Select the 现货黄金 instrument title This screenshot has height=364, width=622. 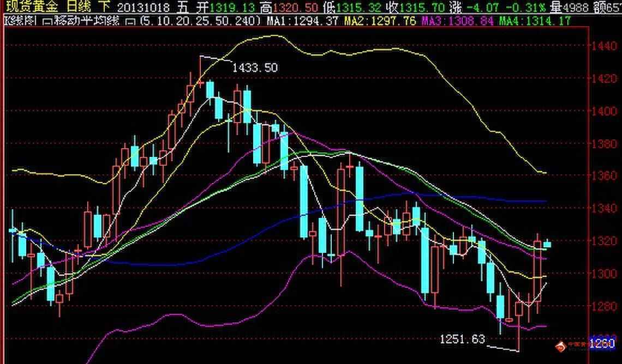point(31,8)
